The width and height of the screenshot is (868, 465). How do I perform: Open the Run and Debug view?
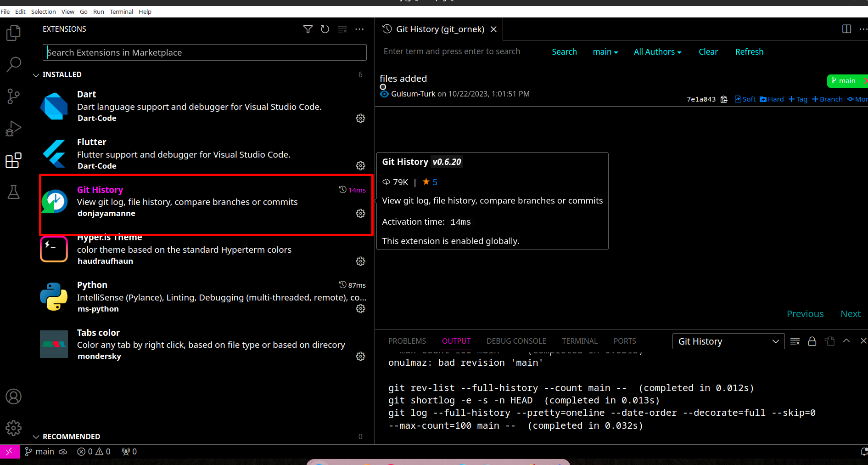coord(13,129)
